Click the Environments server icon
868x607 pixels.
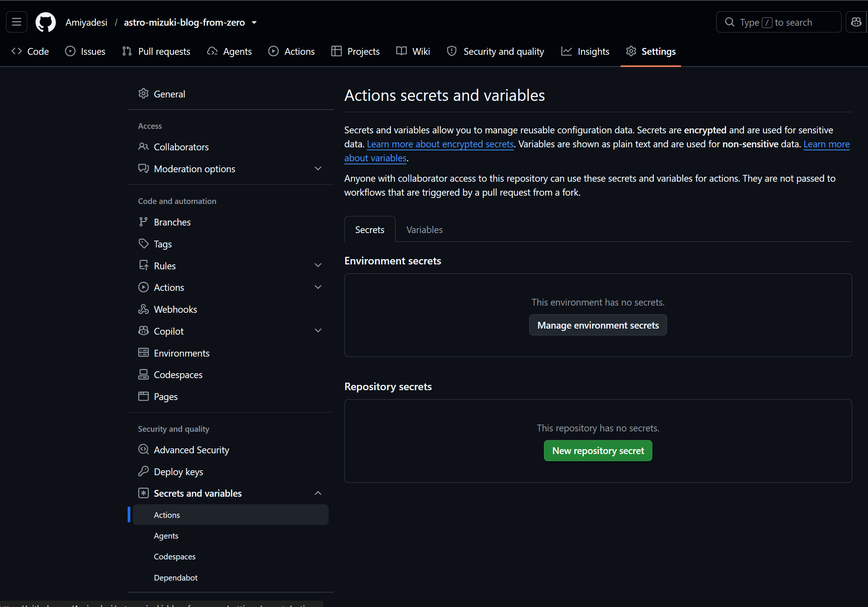143,353
